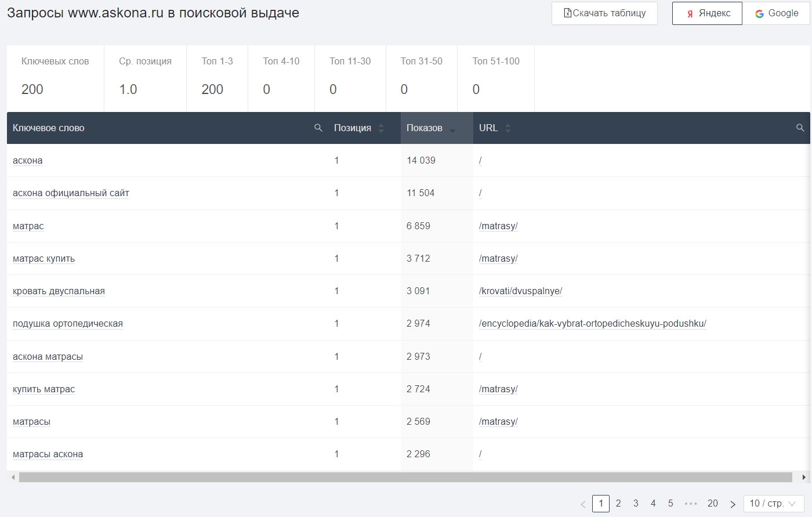812x517 pixels.
Task: Click the URL column search icon
Action: (x=800, y=128)
